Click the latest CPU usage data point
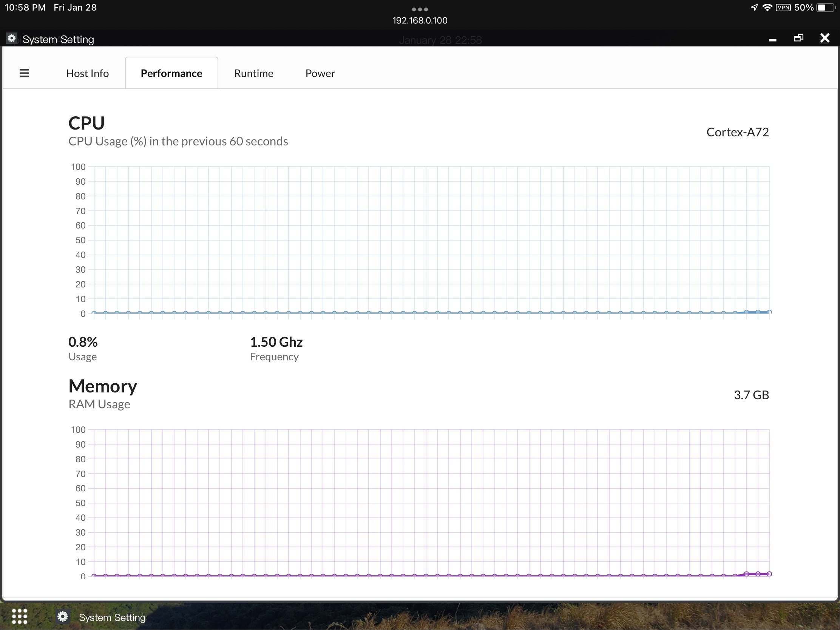The width and height of the screenshot is (840, 630). [x=769, y=312]
